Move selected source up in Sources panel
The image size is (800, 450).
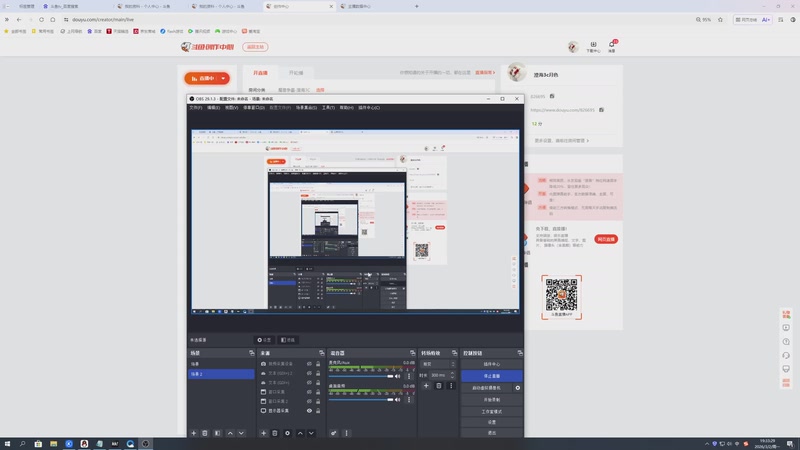pos(300,433)
